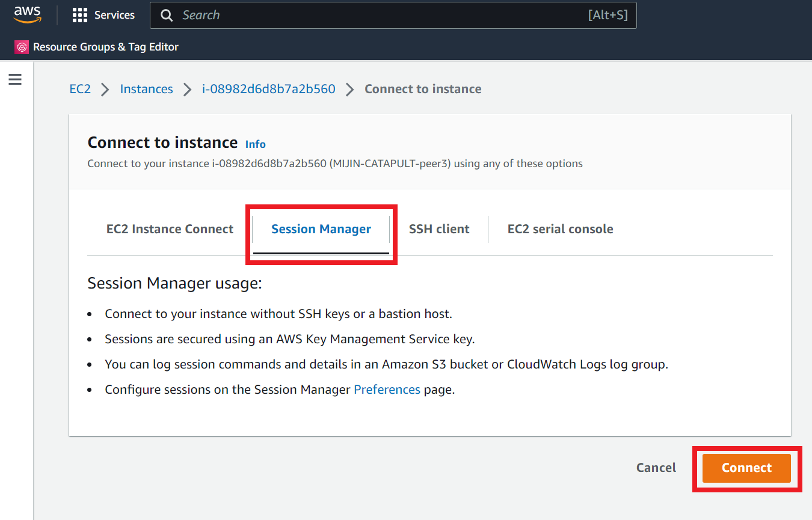The width and height of the screenshot is (812, 520).
Task: Click the orange Connect button
Action: tap(746, 468)
